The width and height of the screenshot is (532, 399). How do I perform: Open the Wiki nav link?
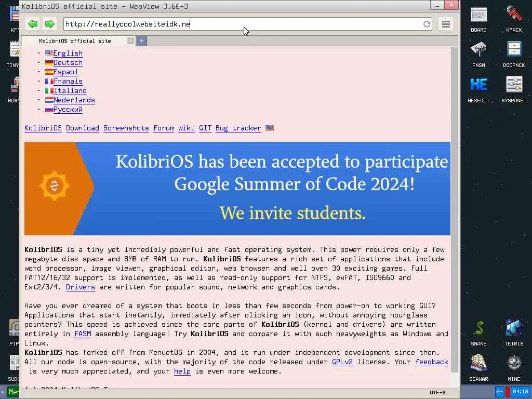(187, 128)
